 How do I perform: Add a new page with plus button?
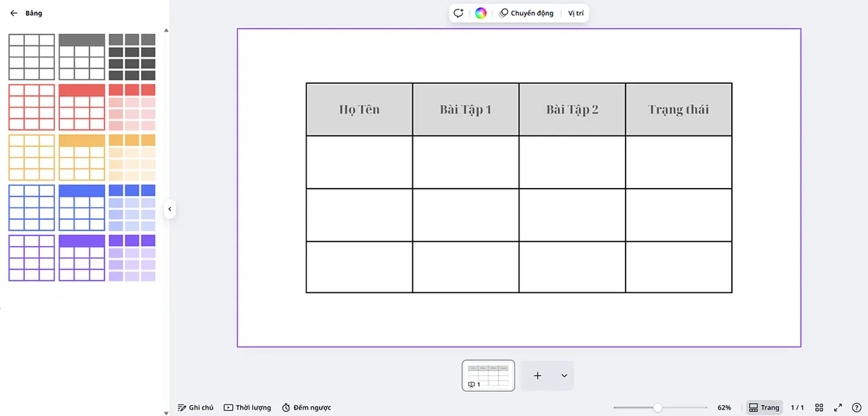pos(537,375)
